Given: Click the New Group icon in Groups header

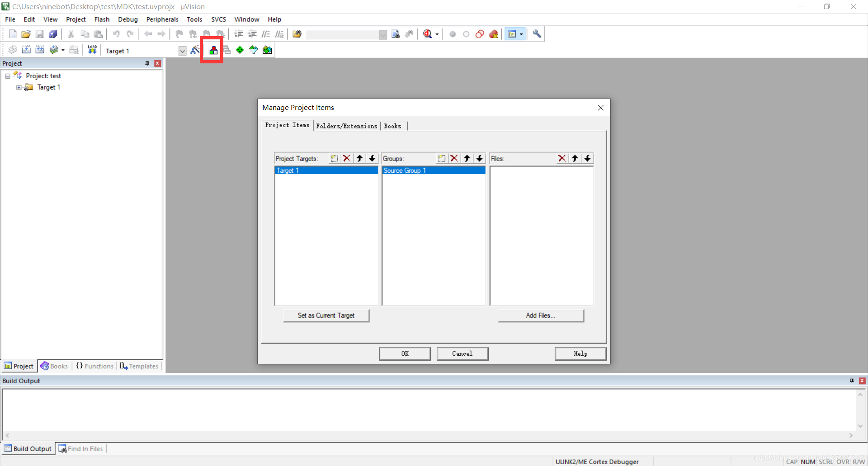Looking at the screenshot, I should (x=442, y=158).
